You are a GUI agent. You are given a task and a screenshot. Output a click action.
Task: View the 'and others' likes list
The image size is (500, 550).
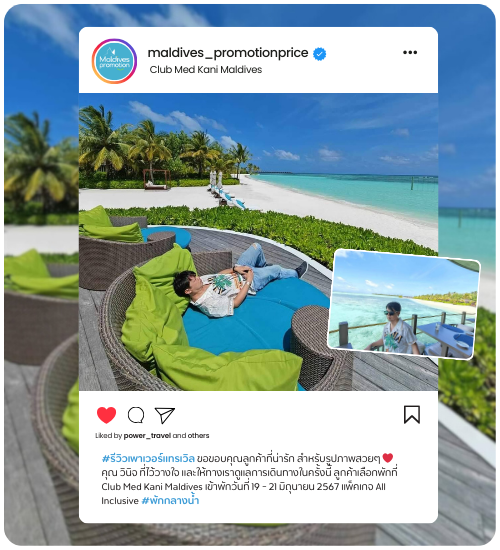click(x=191, y=435)
